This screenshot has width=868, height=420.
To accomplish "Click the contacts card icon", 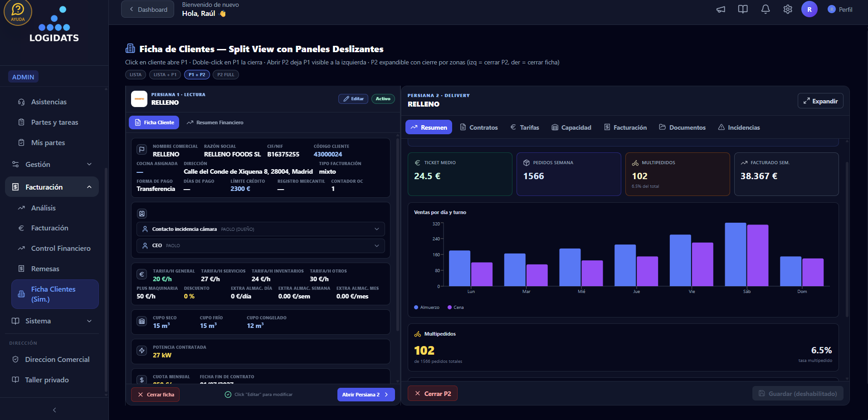I will tap(142, 214).
